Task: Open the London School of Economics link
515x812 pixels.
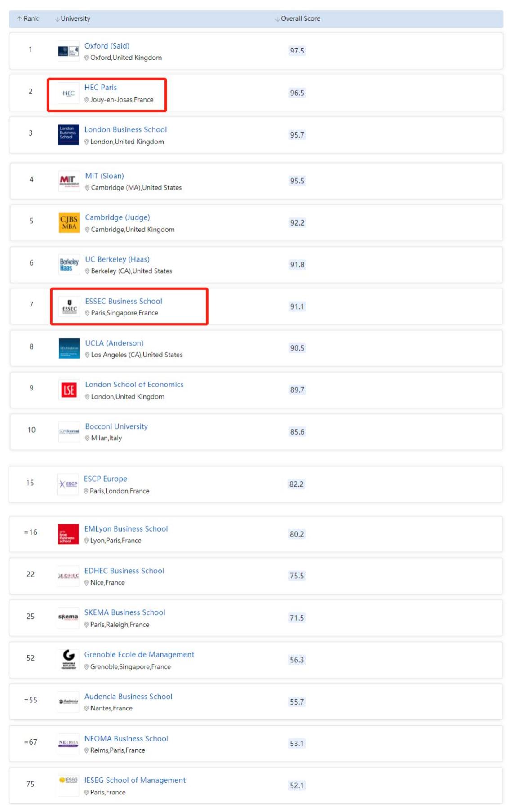Action: click(x=135, y=385)
